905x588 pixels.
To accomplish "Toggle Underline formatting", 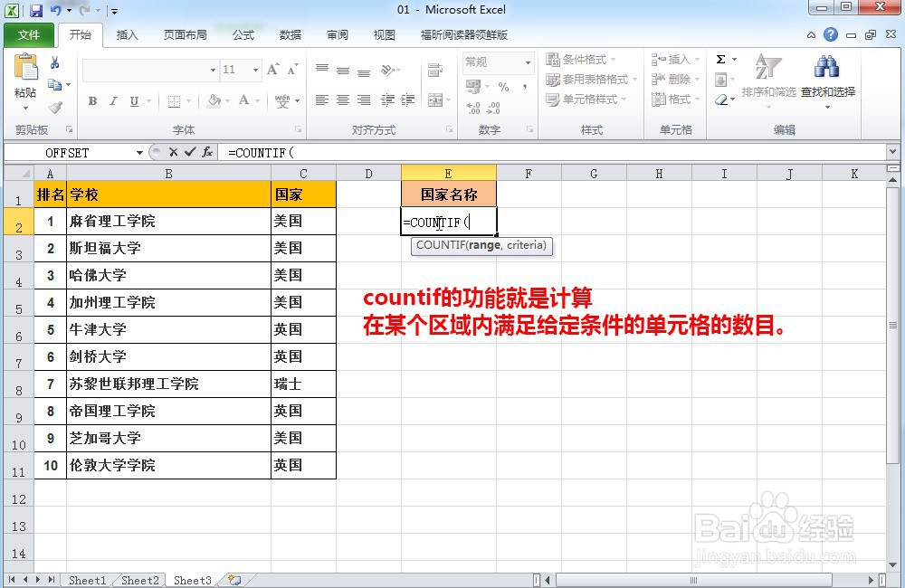I will 134,101.
